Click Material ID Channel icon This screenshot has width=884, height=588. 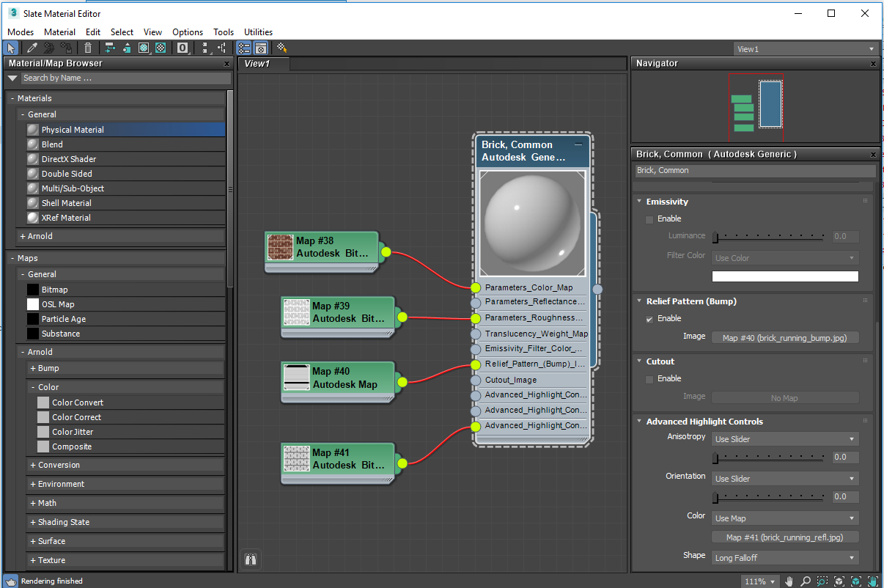pyautogui.click(x=183, y=48)
